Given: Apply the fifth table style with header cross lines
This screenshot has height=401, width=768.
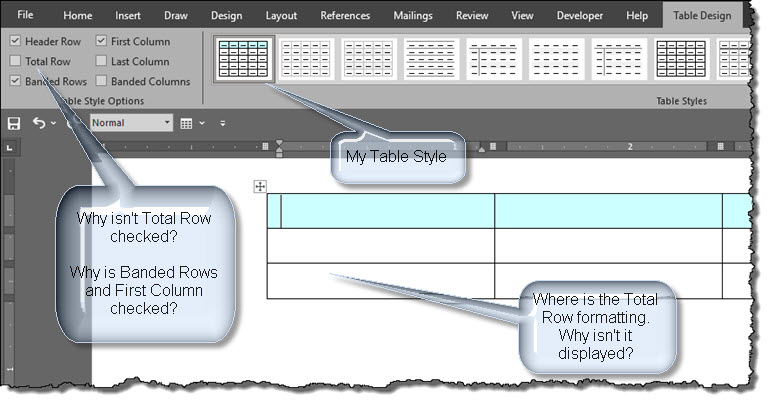Looking at the screenshot, I should tap(494, 59).
